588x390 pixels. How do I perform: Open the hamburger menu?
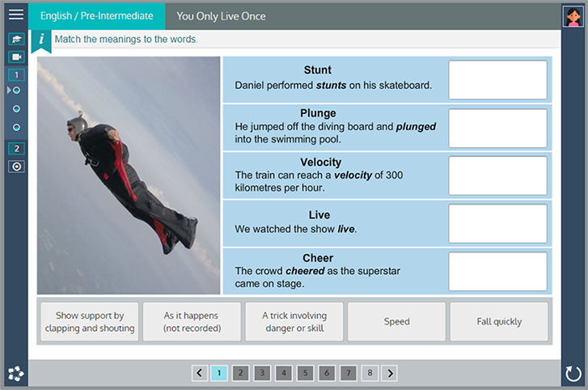coord(15,15)
